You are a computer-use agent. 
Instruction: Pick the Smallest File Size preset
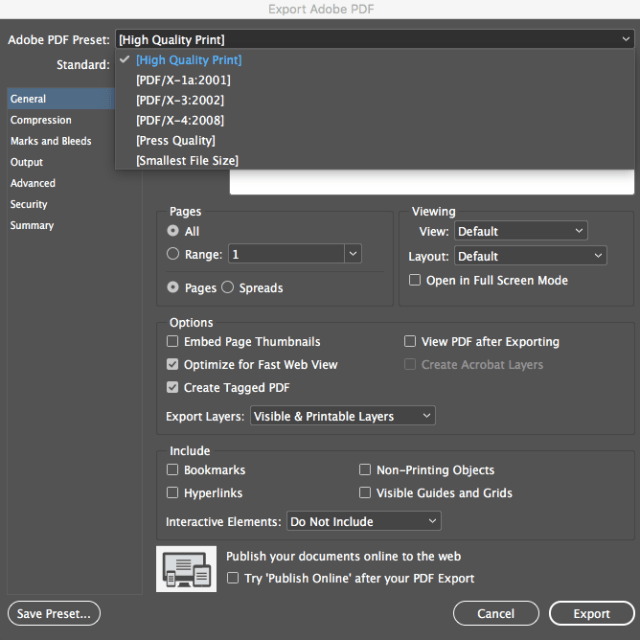187,160
